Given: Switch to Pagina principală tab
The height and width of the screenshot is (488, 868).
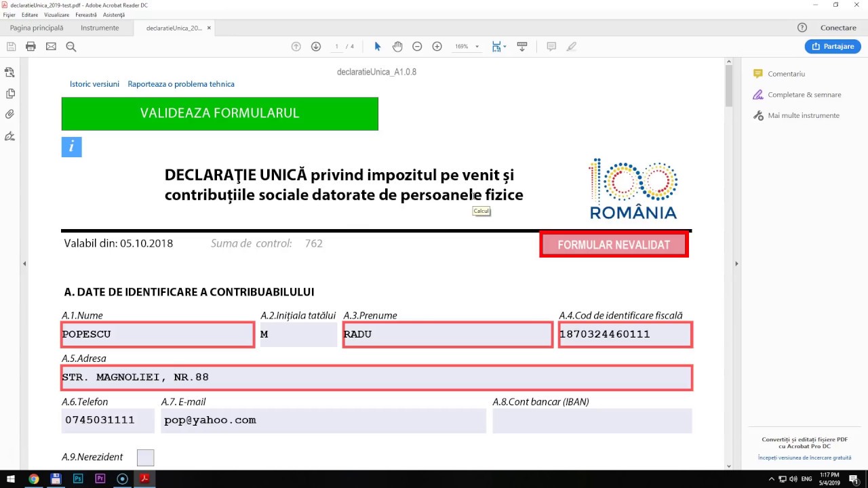Looking at the screenshot, I should (x=37, y=28).
